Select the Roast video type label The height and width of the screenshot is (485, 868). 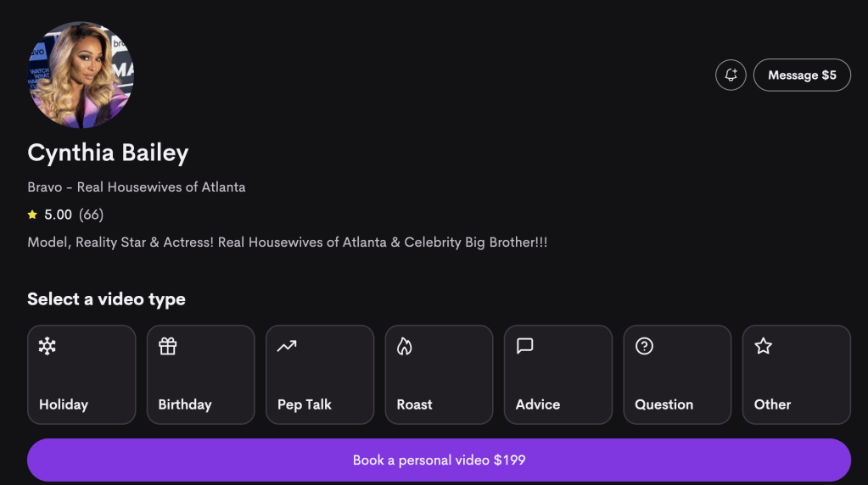pos(415,404)
